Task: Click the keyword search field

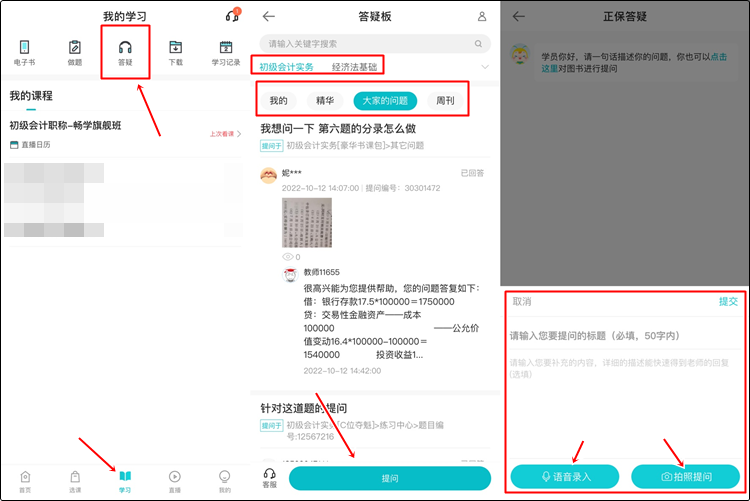Action: pos(375,44)
